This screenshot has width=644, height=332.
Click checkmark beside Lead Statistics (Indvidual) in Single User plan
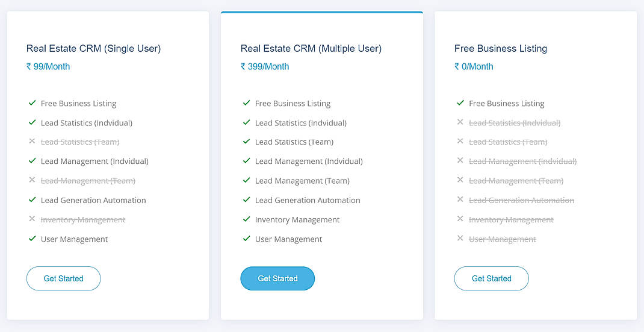tap(33, 122)
